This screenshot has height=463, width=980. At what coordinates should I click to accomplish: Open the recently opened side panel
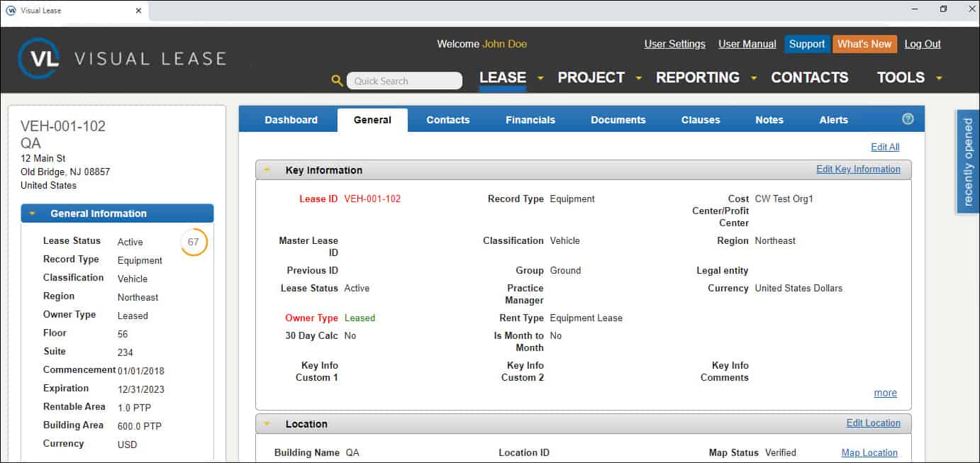tap(968, 162)
